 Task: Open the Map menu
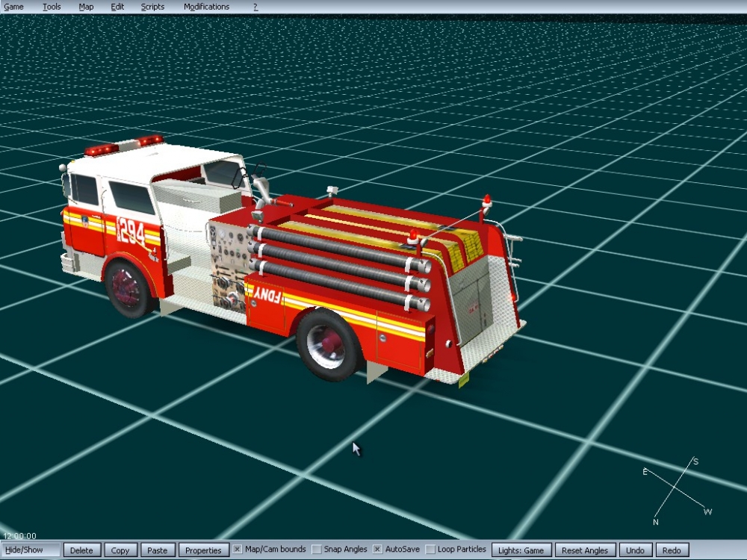tap(86, 7)
